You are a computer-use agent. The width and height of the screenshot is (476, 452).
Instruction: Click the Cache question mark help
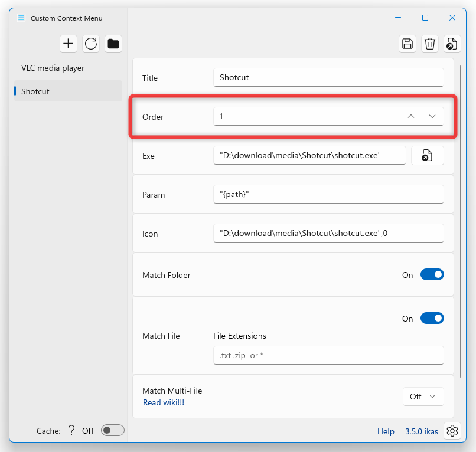(x=71, y=430)
